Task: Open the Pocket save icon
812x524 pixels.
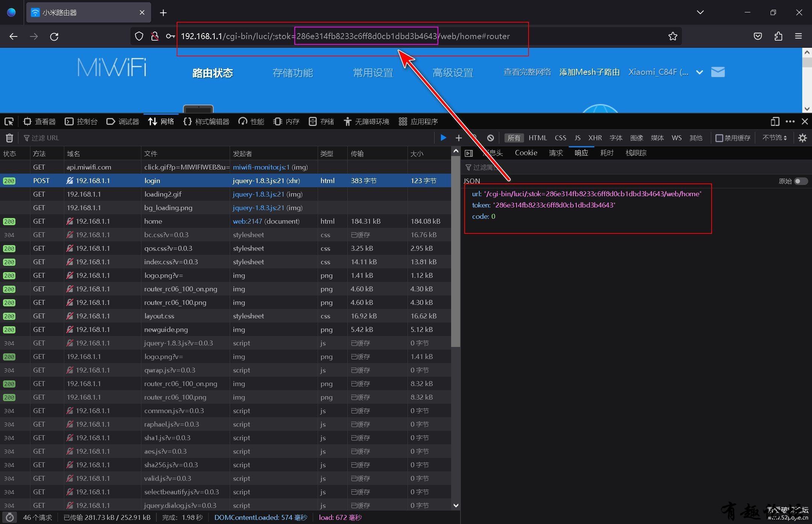Action: pos(758,36)
